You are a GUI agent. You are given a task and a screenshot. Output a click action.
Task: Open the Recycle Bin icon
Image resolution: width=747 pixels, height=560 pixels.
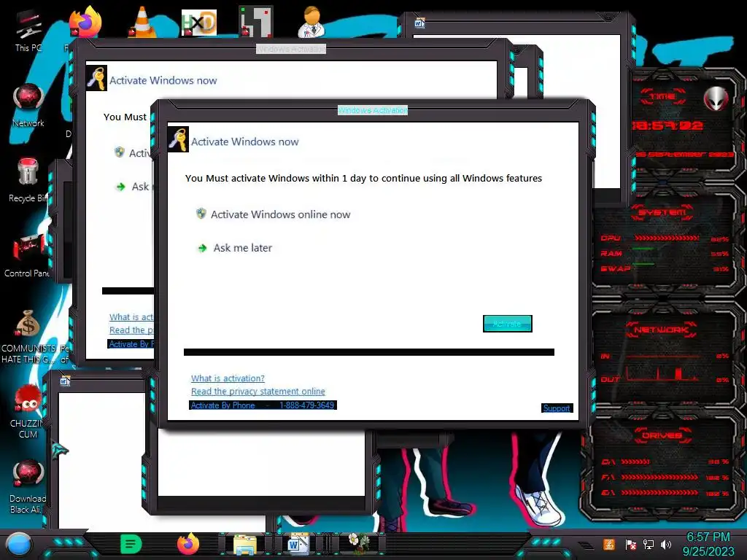pyautogui.click(x=28, y=180)
